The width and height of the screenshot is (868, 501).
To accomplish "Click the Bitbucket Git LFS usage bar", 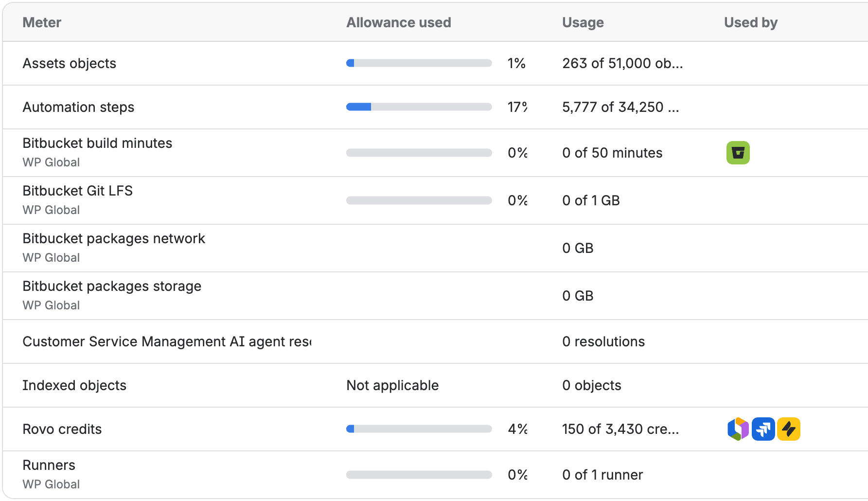I will coord(419,200).
